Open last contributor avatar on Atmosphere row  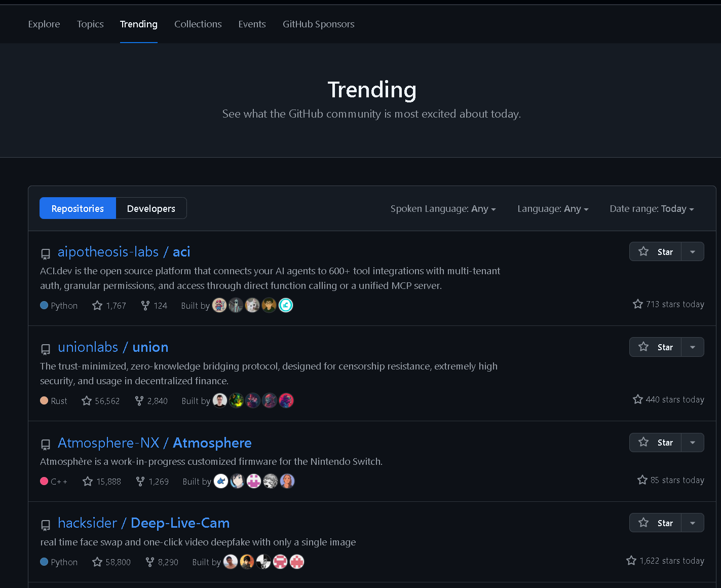coord(287,481)
